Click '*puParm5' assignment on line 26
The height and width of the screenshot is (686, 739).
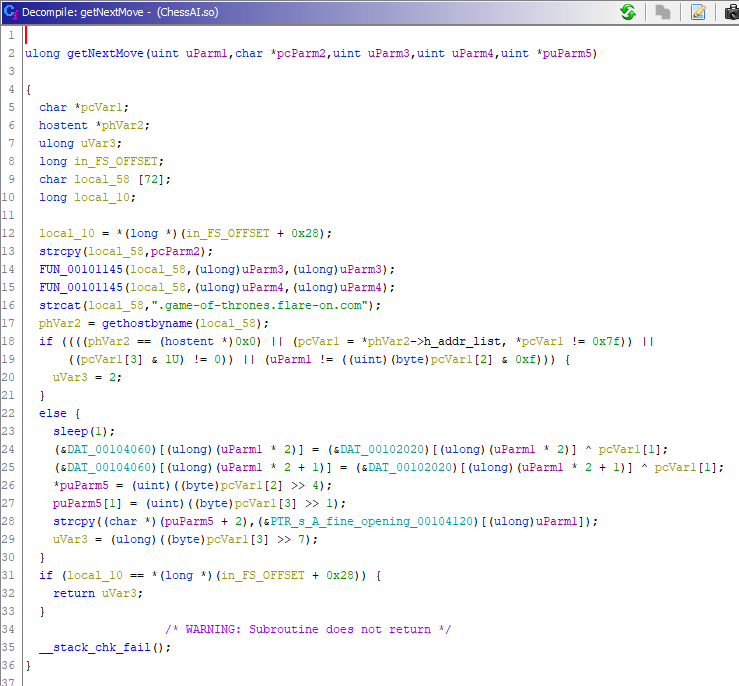tap(81, 485)
